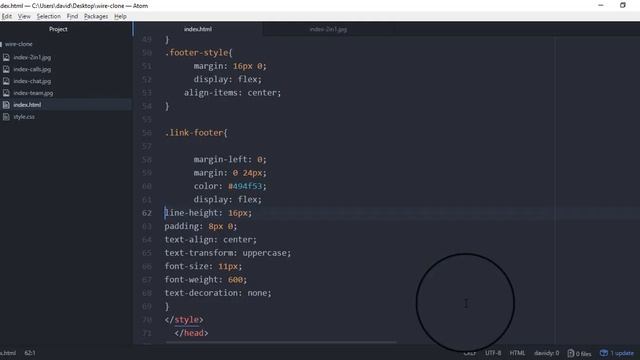640x360 pixels.
Task: Click the font-weight: 600; line
Action: click(x=206, y=280)
